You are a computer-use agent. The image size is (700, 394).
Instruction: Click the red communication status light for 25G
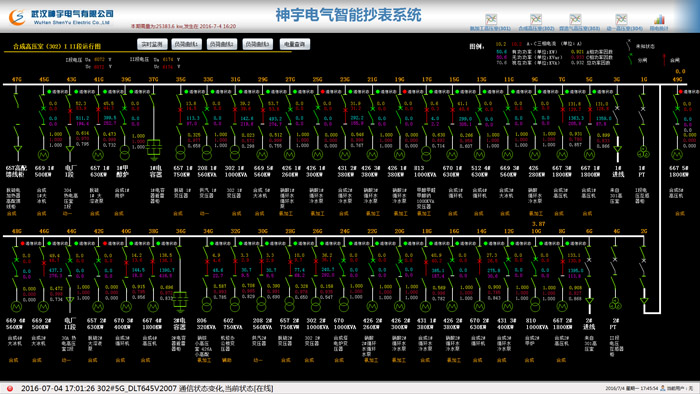coord(322,91)
